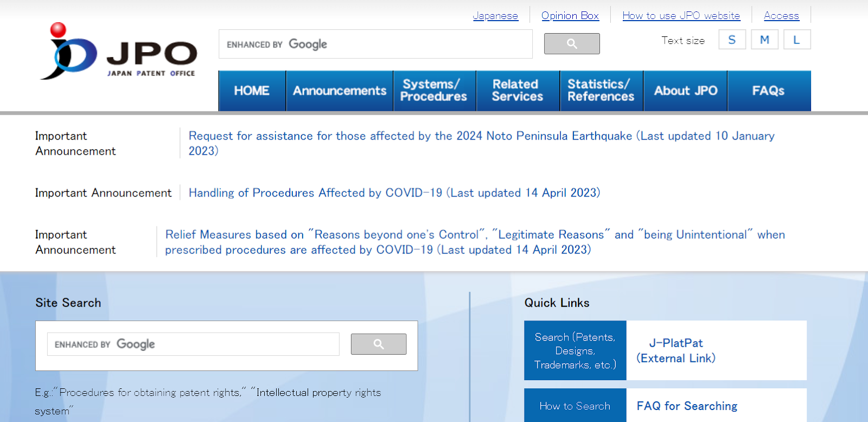The image size is (868, 422).
Task: Open the J-PlatPat external link
Action: tap(676, 350)
